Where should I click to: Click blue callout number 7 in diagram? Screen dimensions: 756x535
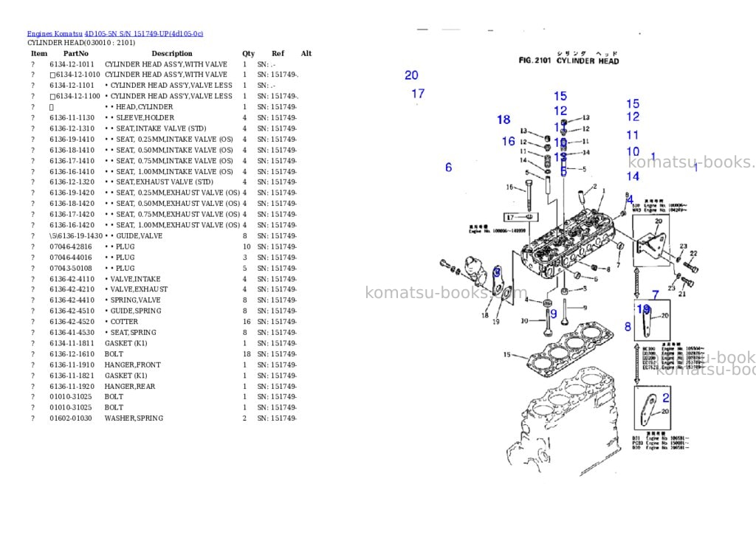pos(656,294)
